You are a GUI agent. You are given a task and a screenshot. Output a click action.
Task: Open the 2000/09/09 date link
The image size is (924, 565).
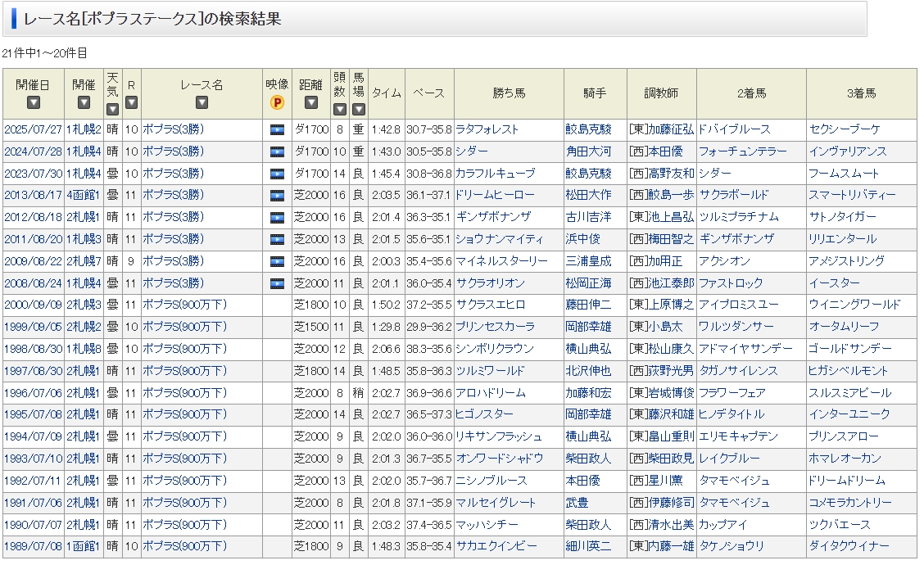coord(33,305)
